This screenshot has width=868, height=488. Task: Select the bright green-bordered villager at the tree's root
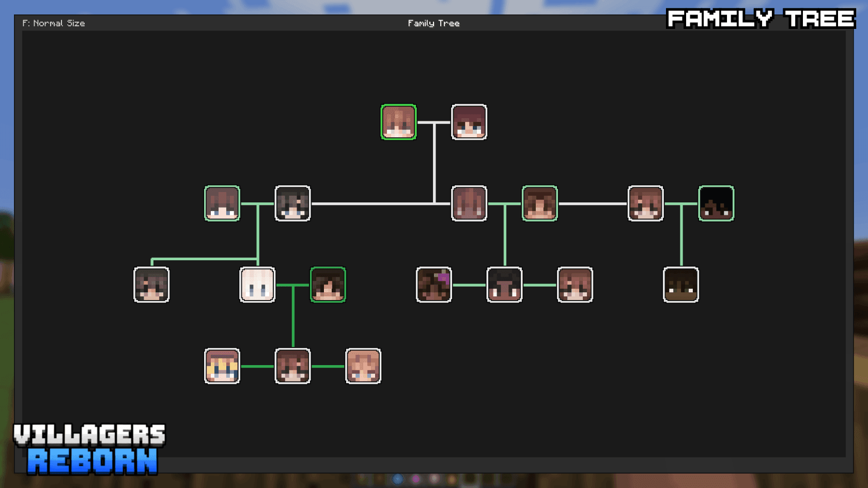[x=398, y=122]
